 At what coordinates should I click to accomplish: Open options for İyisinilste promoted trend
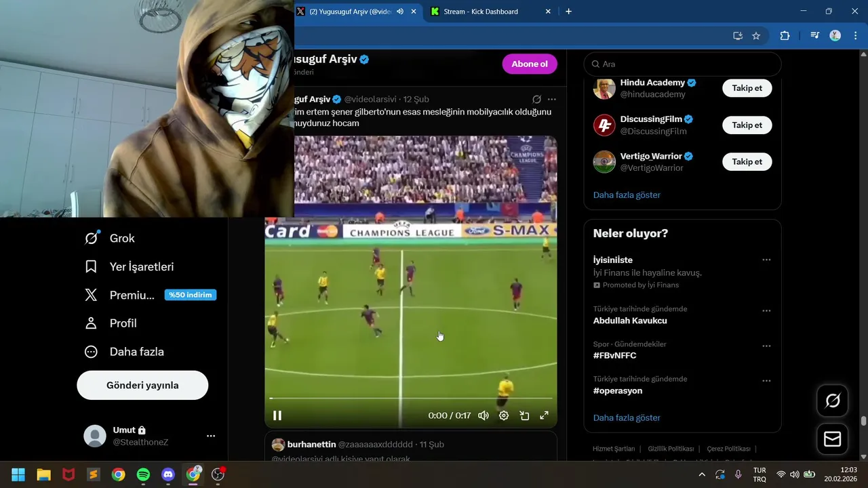(766, 260)
